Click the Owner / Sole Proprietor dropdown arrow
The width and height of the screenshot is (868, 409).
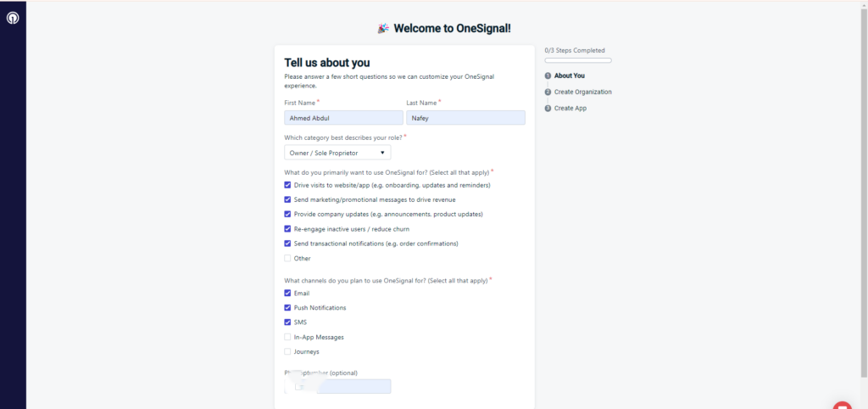(382, 153)
